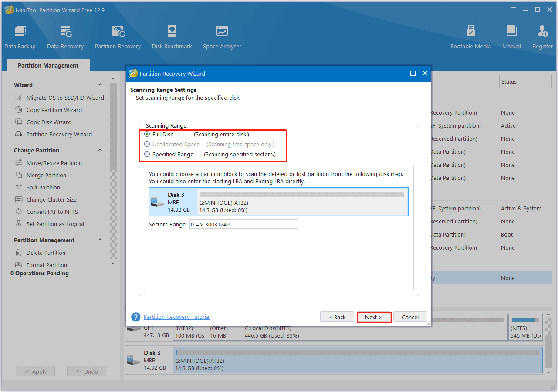Launch the Disk Benchmark tool
The height and width of the screenshot is (392, 558).
coord(172,36)
